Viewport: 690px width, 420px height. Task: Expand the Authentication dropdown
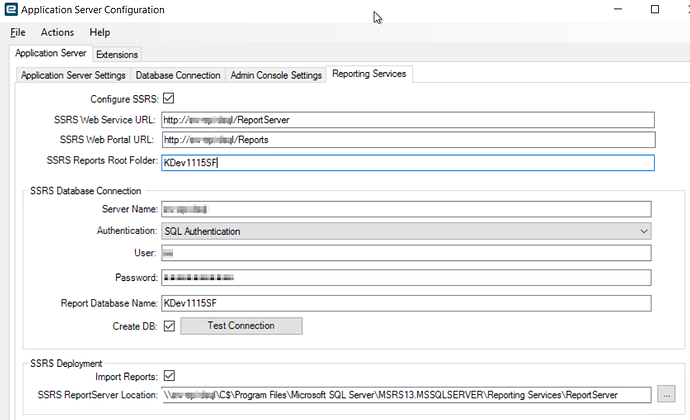click(406, 231)
